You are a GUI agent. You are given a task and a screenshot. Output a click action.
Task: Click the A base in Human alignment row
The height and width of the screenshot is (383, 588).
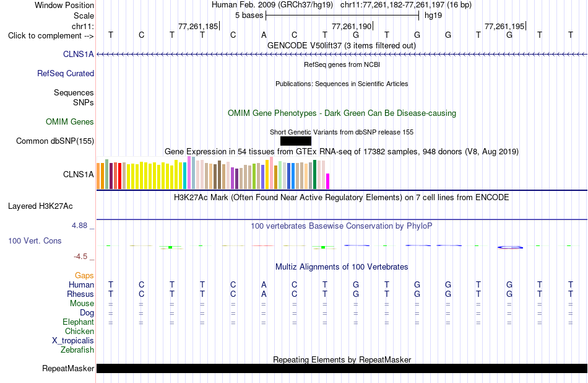(x=264, y=284)
